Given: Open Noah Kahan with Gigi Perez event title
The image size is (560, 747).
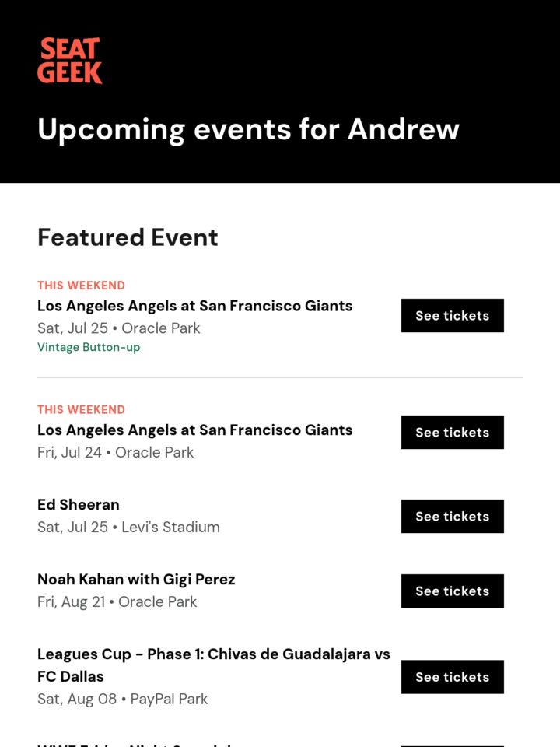Looking at the screenshot, I should (x=136, y=579).
